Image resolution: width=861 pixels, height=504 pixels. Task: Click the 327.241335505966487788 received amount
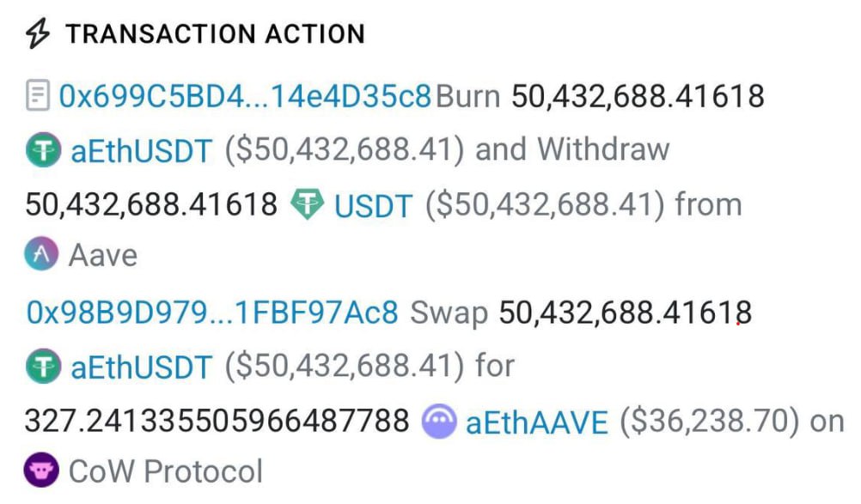point(217,421)
